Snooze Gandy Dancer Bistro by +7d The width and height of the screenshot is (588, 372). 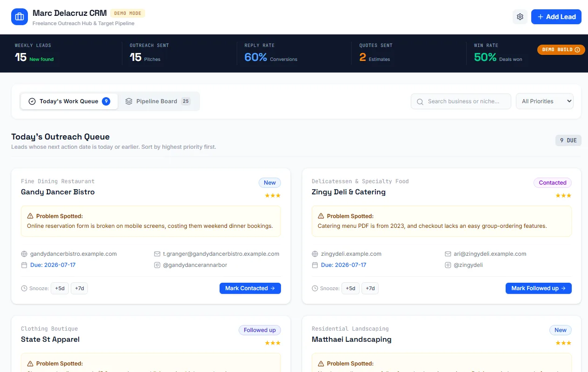pyautogui.click(x=80, y=288)
